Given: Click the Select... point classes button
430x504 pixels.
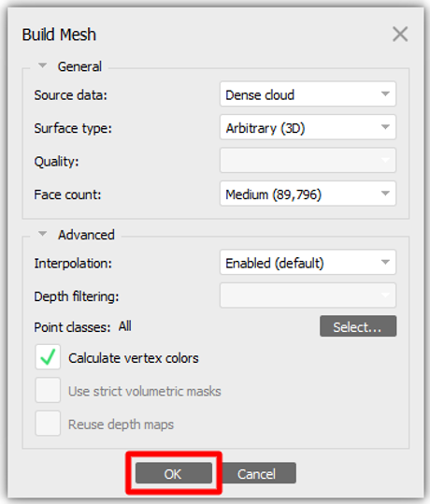Looking at the screenshot, I should [x=358, y=326].
